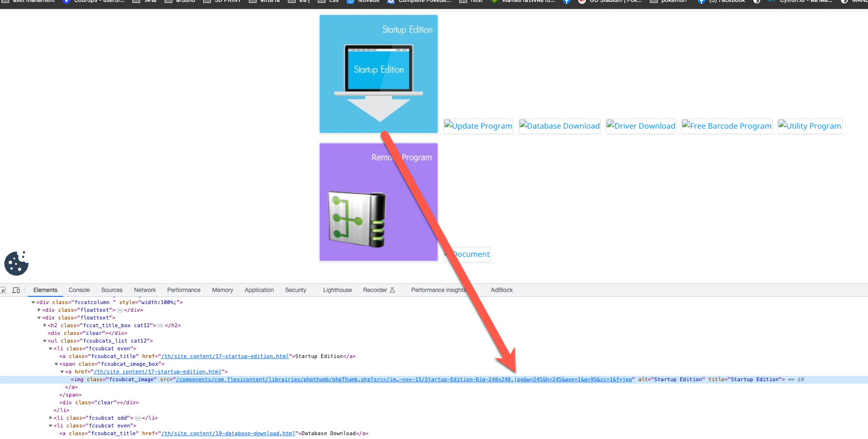The image size is (868, 439).
Task: Click the Codrops bookmark favicon
Action: (66, 1)
